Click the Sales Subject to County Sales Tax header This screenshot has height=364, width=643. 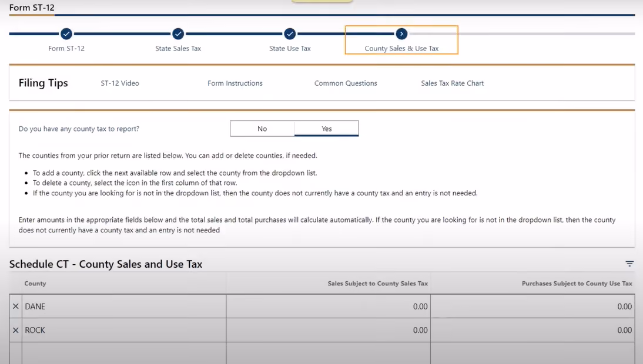378,284
